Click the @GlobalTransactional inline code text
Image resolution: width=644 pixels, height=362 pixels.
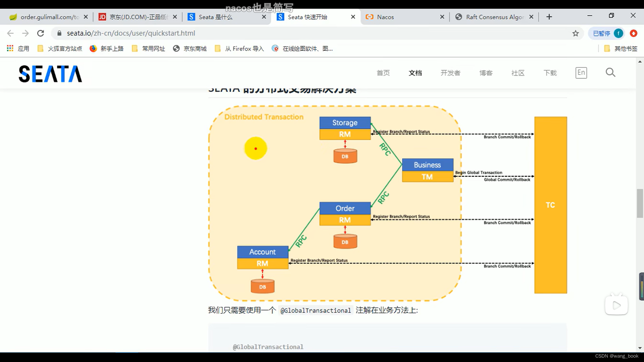pos(315,310)
